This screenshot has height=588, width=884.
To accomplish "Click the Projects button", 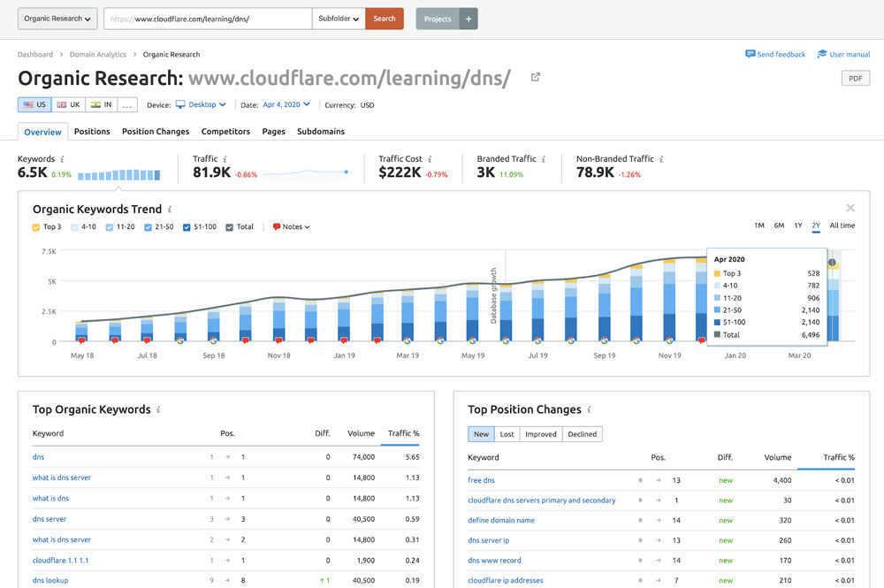I will tap(438, 19).
